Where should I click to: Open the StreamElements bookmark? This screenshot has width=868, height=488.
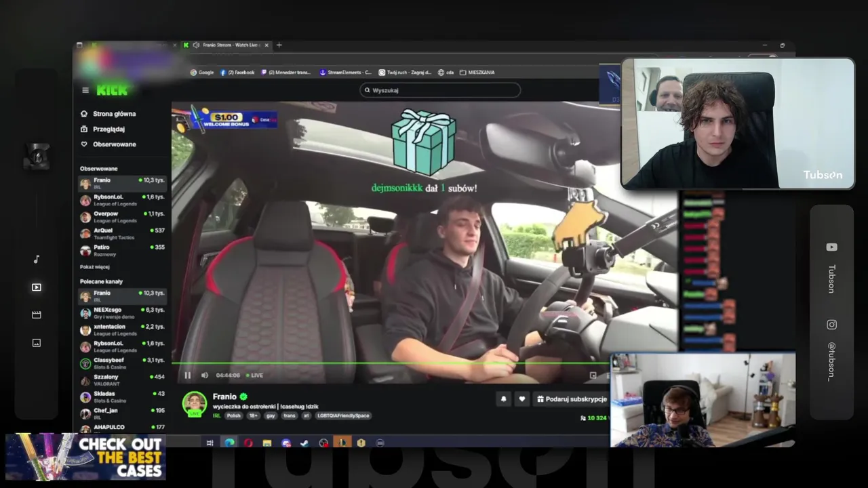pos(345,73)
